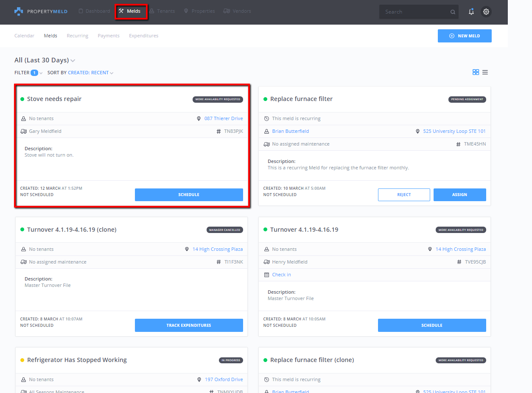Switch to the Recurring tab

pyautogui.click(x=77, y=36)
